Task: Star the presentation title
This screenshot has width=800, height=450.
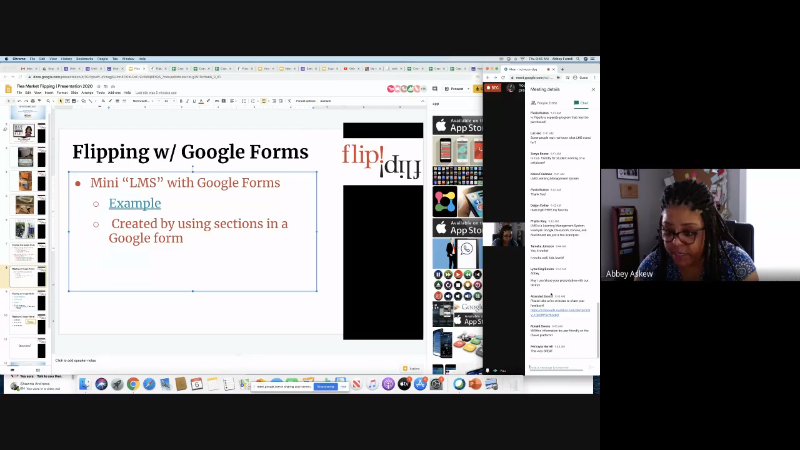Action: [98, 87]
